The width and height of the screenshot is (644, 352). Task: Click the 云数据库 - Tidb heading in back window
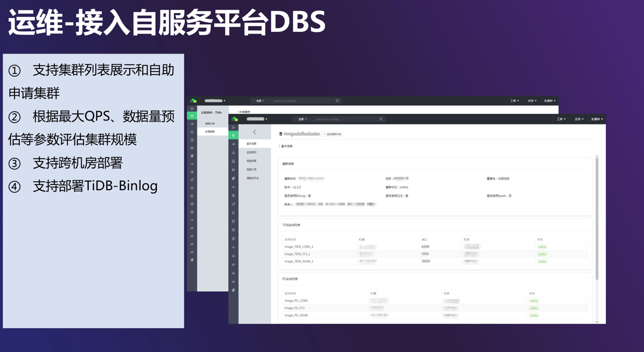point(211,113)
